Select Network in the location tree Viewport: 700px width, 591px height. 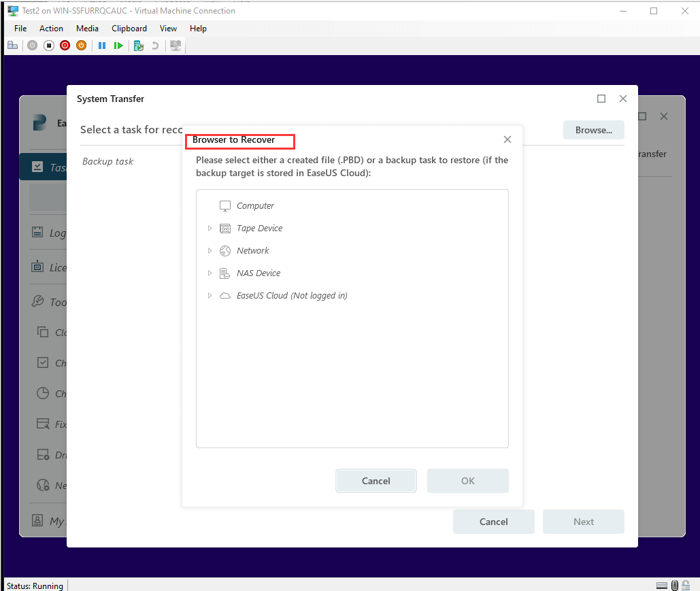(x=252, y=251)
